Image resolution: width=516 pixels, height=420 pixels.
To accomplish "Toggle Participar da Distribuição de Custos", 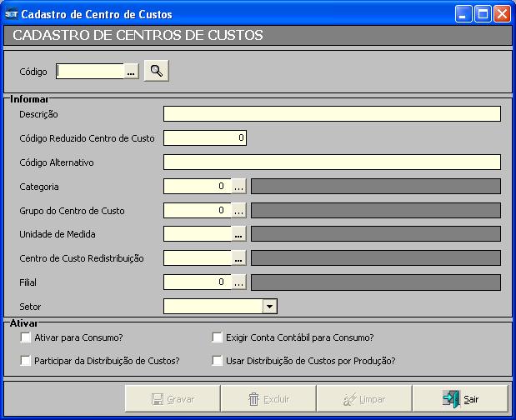I will pyautogui.click(x=26, y=361).
